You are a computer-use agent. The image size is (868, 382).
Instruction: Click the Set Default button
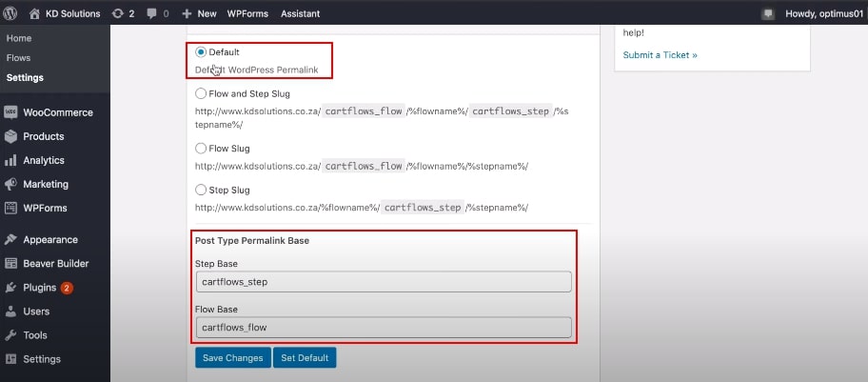point(305,357)
